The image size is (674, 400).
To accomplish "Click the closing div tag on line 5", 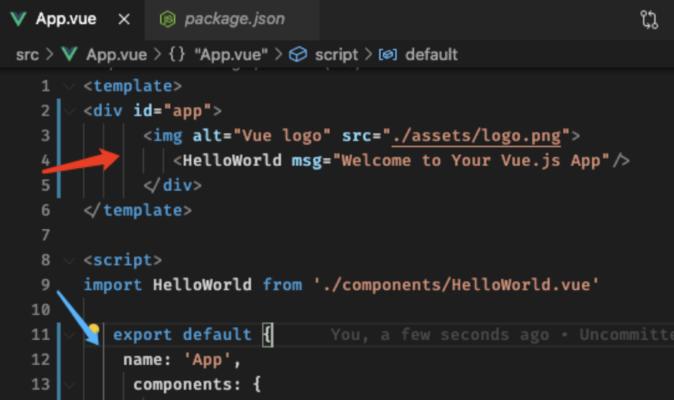I will coord(172,186).
